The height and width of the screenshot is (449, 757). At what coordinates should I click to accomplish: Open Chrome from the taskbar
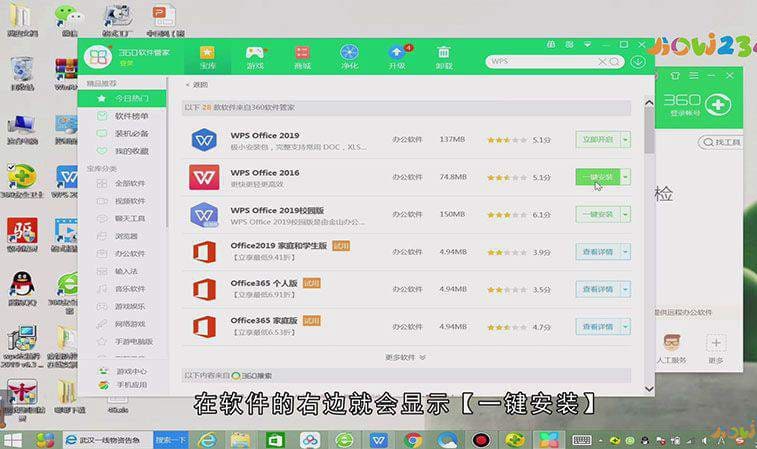click(413, 440)
